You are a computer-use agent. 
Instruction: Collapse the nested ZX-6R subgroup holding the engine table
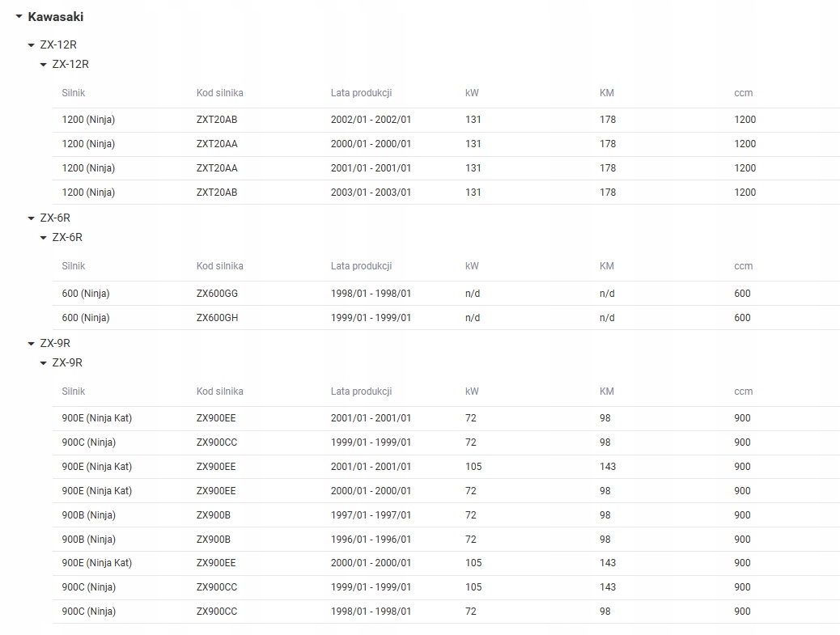[x=44, y=237]
